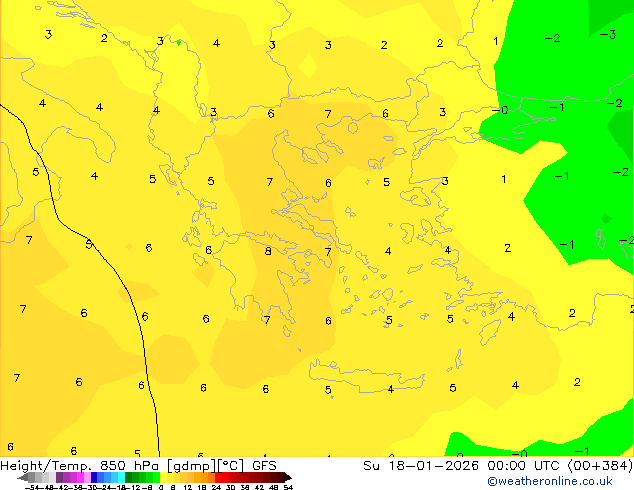Click the legend's right dark-maroon arrow end
This screenshot has width=634, height=490.
[x=288, y=478]
